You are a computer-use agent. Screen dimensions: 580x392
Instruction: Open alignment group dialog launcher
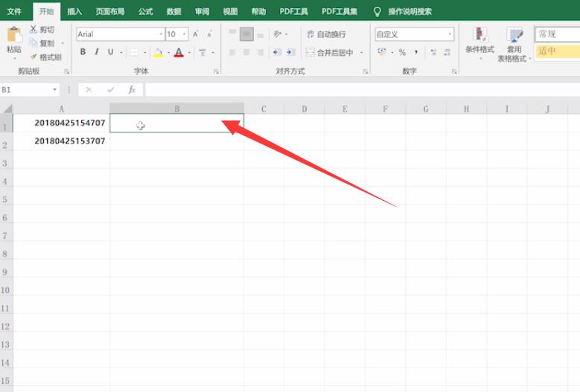tap(366, 71)
